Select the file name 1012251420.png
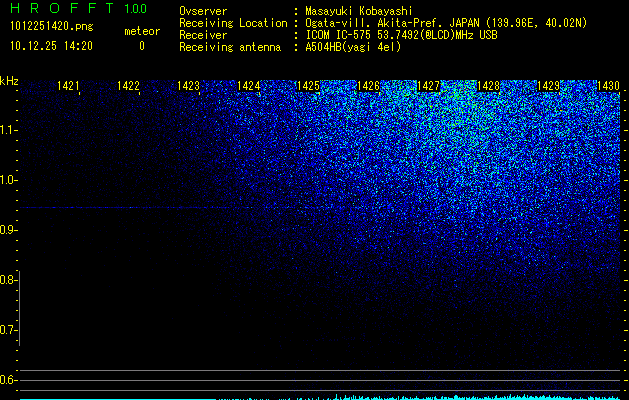Screen dimensions: 629x400 52,27
